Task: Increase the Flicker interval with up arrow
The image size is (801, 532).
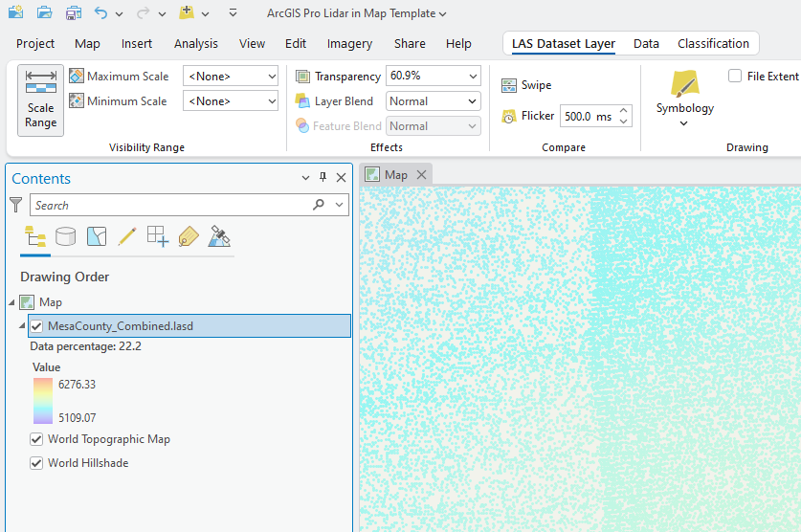Action: click(623, 110)
